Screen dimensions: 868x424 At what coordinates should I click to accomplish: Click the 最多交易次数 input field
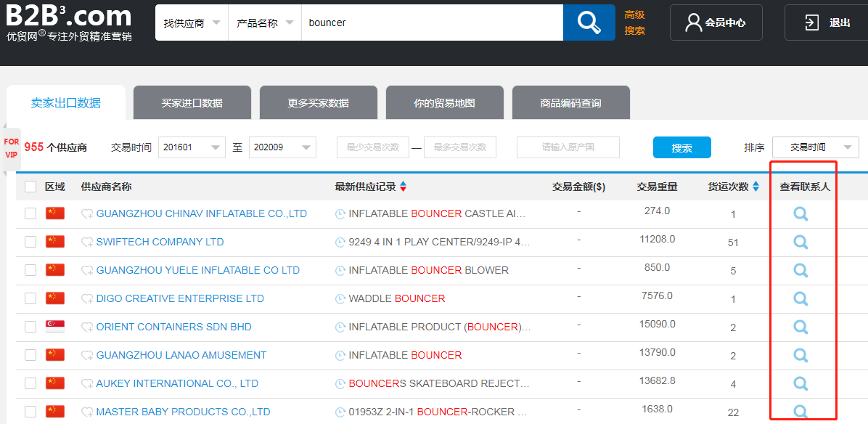tap(460, 147)
